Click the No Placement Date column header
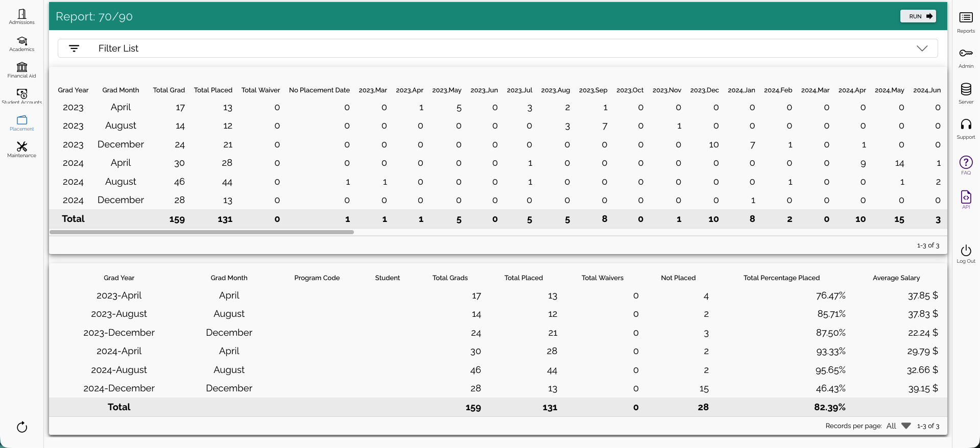 (319, 90)
